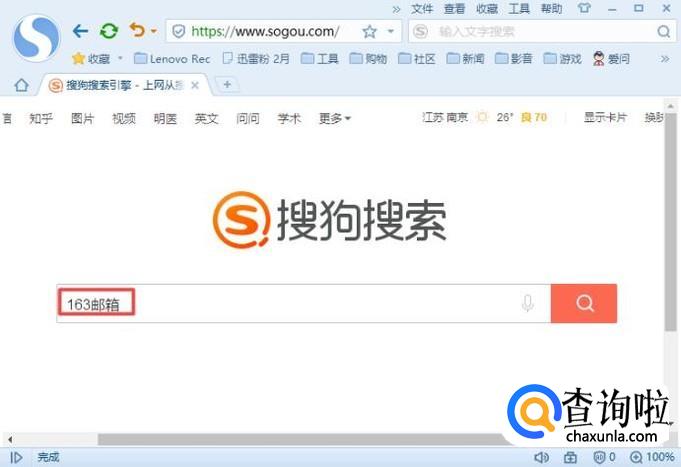Click the magnifier in toolbar search box

tap(664, 31)
